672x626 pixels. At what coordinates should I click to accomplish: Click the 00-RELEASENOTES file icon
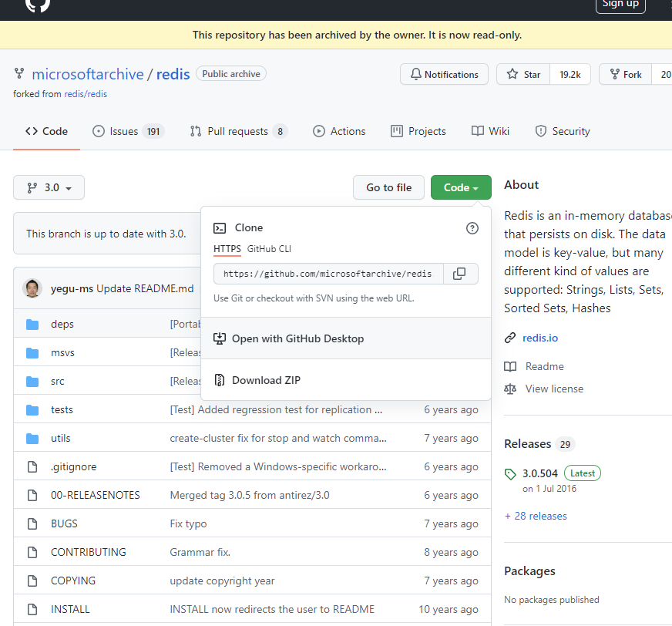pyautogui.click(x=32, y=495)
